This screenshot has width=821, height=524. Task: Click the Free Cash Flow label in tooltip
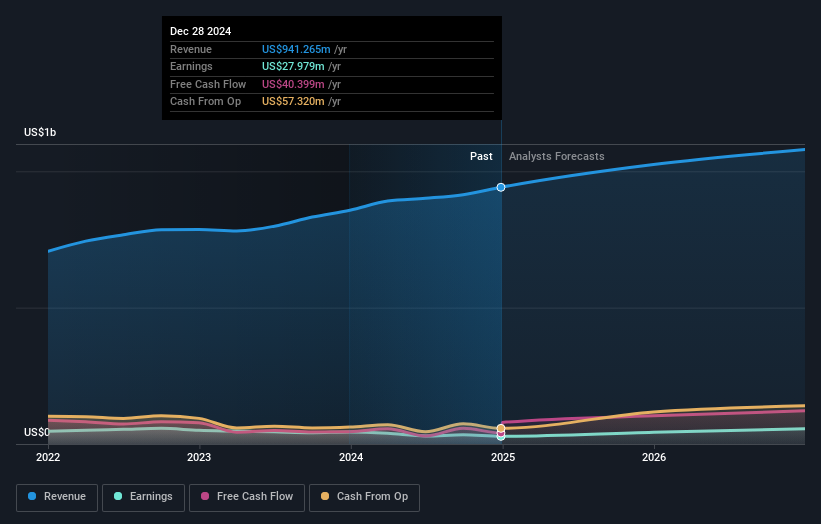(208, 84)
